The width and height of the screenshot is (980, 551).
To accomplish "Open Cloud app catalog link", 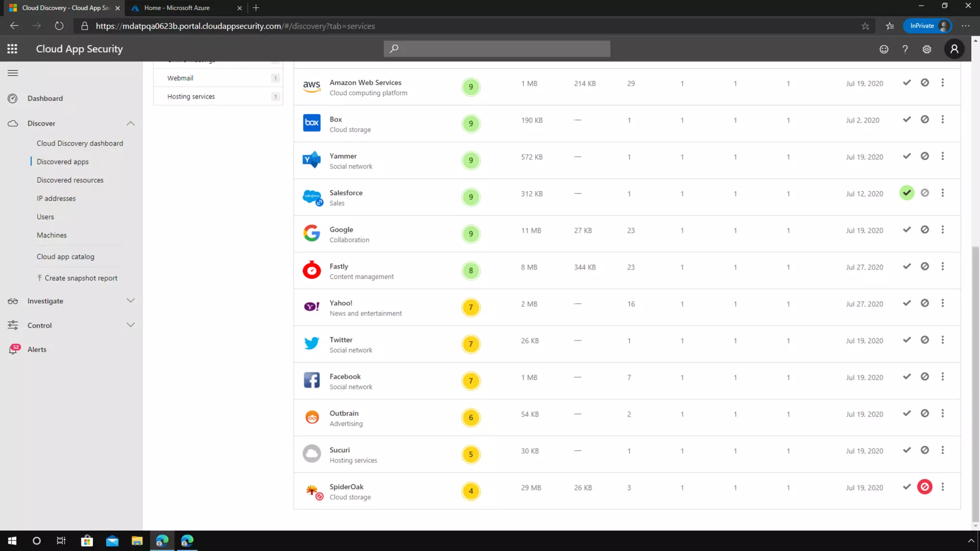I will (66, 257).
